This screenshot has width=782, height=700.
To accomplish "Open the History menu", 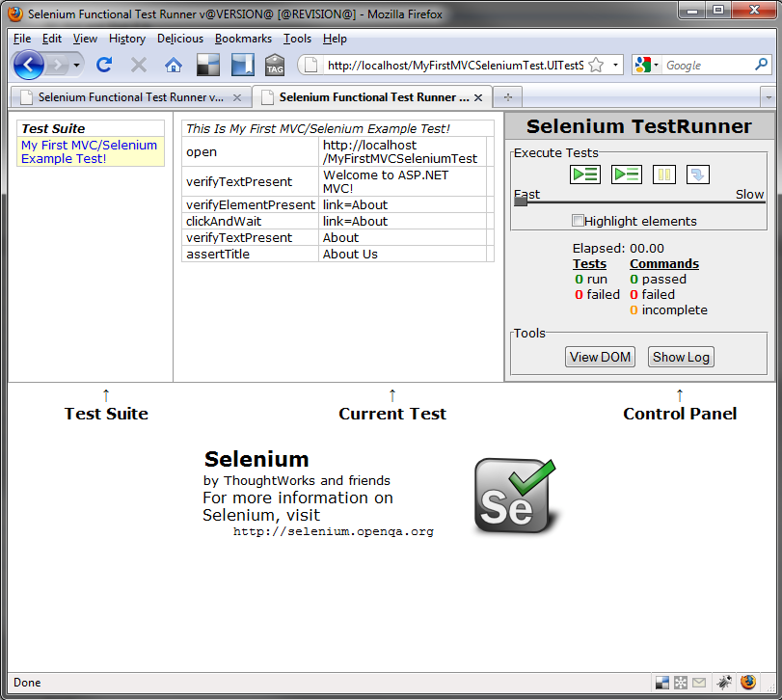I will click(127, 39).
